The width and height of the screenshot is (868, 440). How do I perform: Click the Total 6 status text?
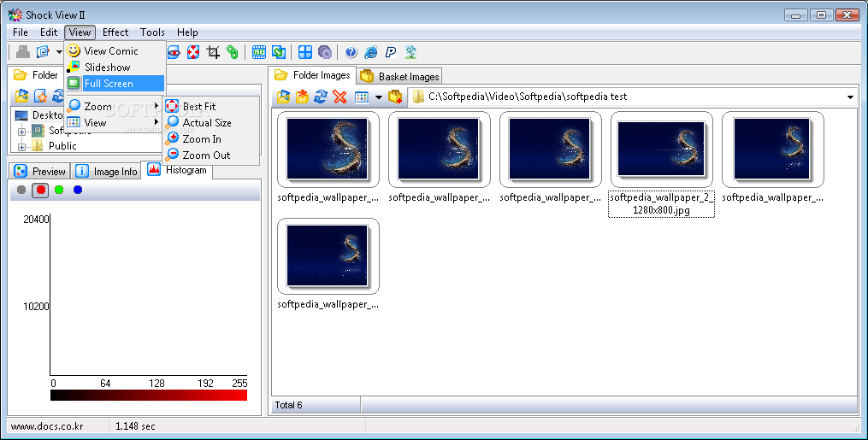[288, 405]
